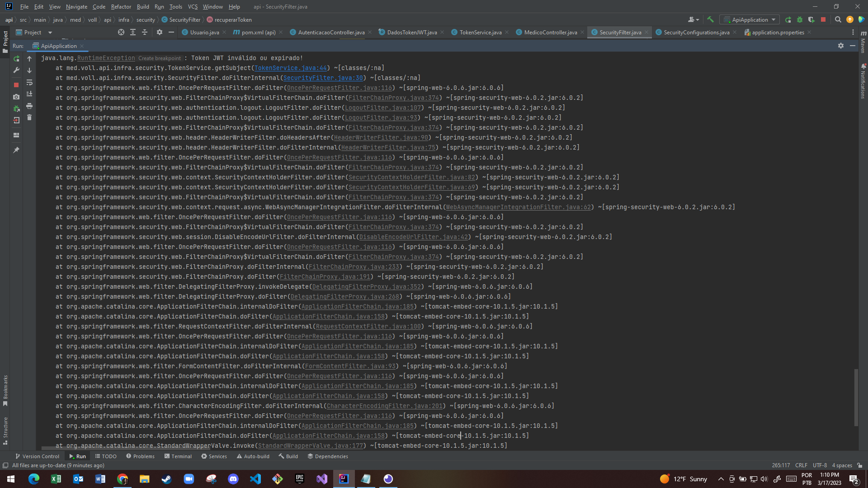
Task: Collapse all in the Project panel
Action: (145, 33)
